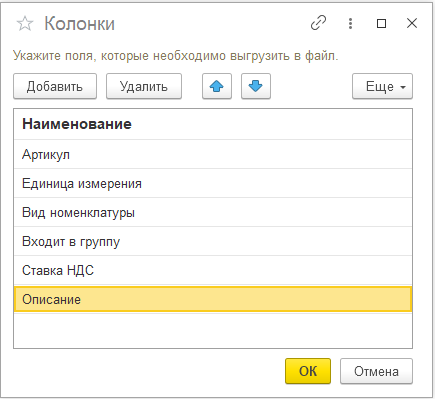Select the Ставка НДС row
Screen dimensions: 435x399
click(x=213, y=270)
